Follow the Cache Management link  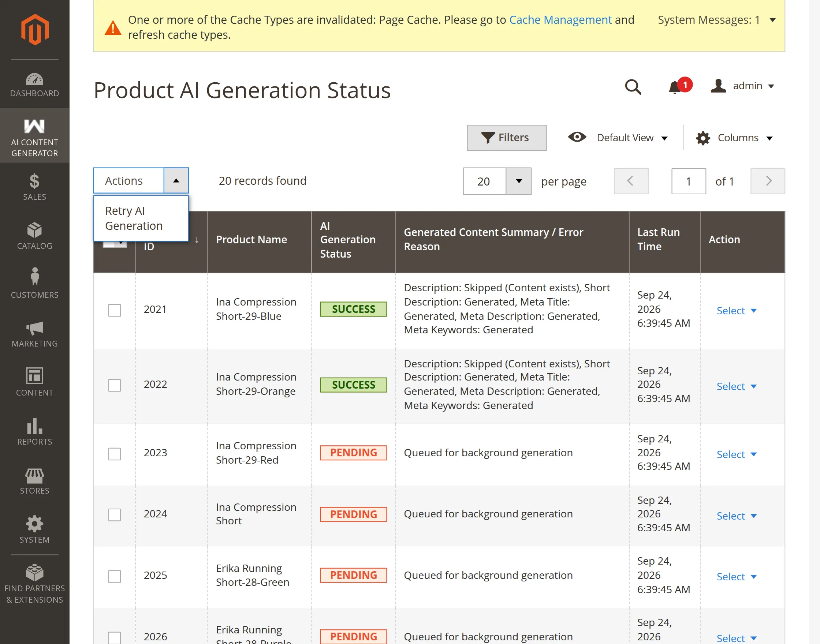(560, 20)
